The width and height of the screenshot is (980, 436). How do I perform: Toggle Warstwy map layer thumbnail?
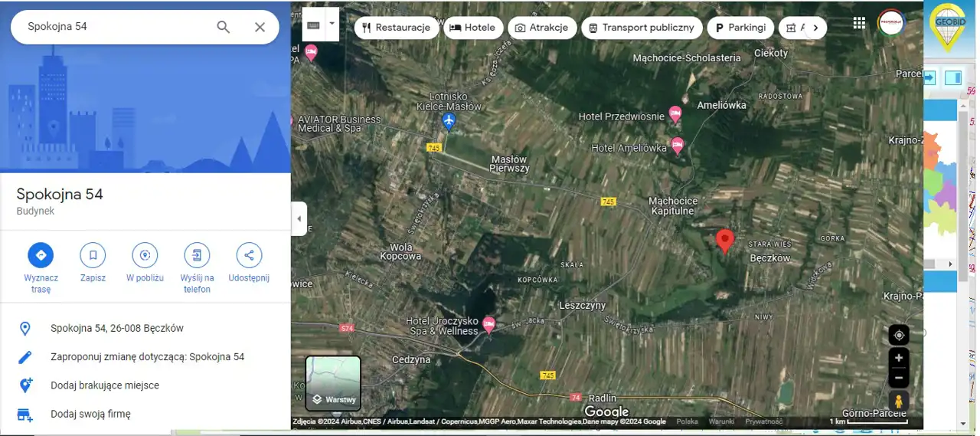tap(333, 382)
